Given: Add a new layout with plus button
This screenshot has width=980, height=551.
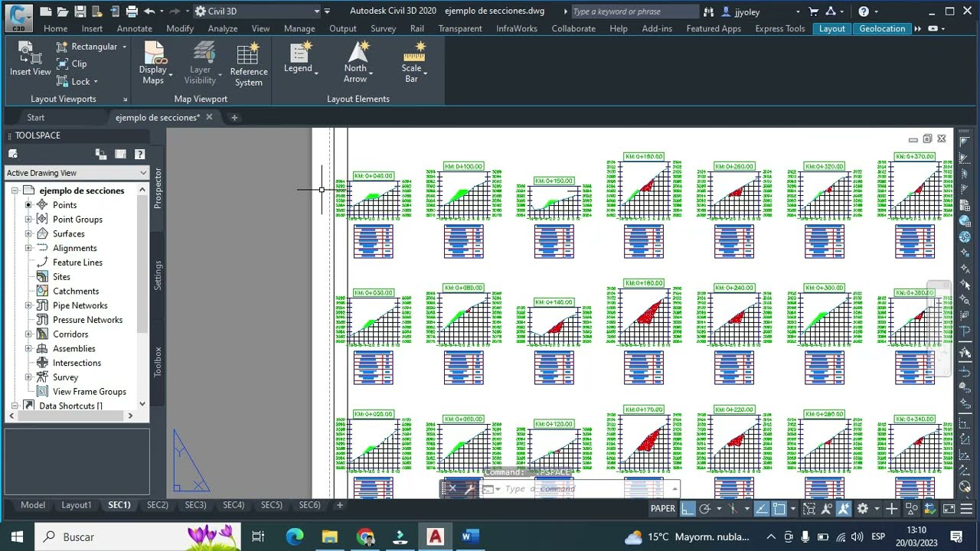Looking at the screenshot, I should [x=340, y=505].
